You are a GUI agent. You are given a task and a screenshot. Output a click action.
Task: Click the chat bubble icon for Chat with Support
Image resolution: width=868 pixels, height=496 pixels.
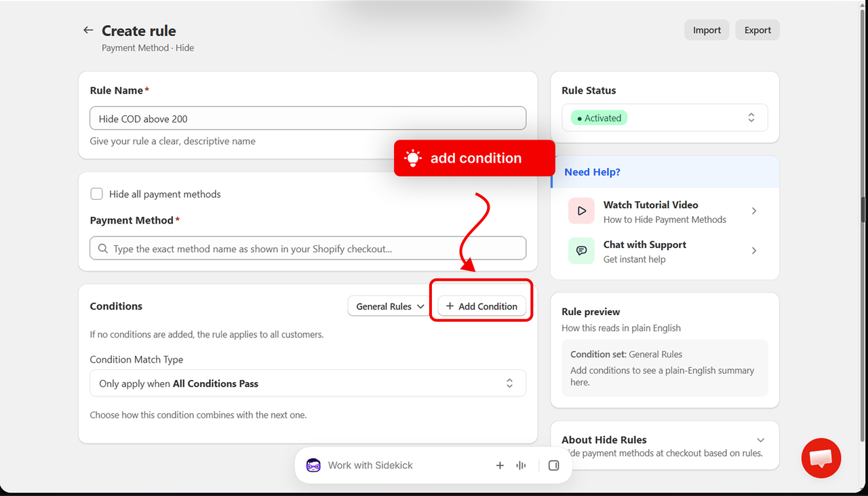581,251
